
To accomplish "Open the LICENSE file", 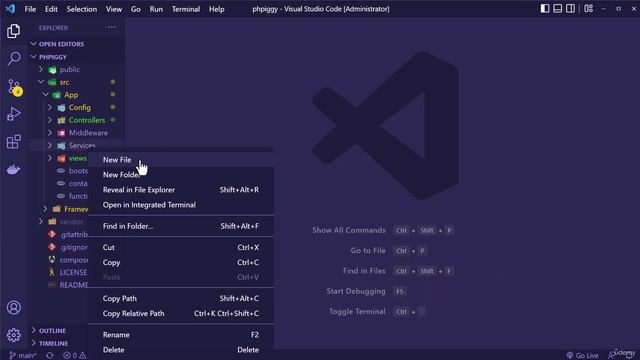I will (x=69, y=272).
